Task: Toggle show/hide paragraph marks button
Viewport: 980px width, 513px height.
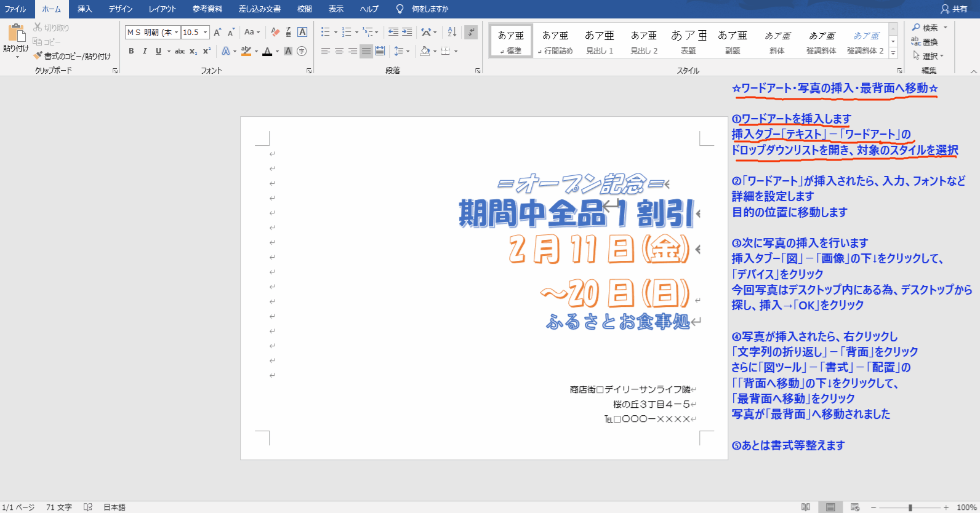Action: point(471,32)
